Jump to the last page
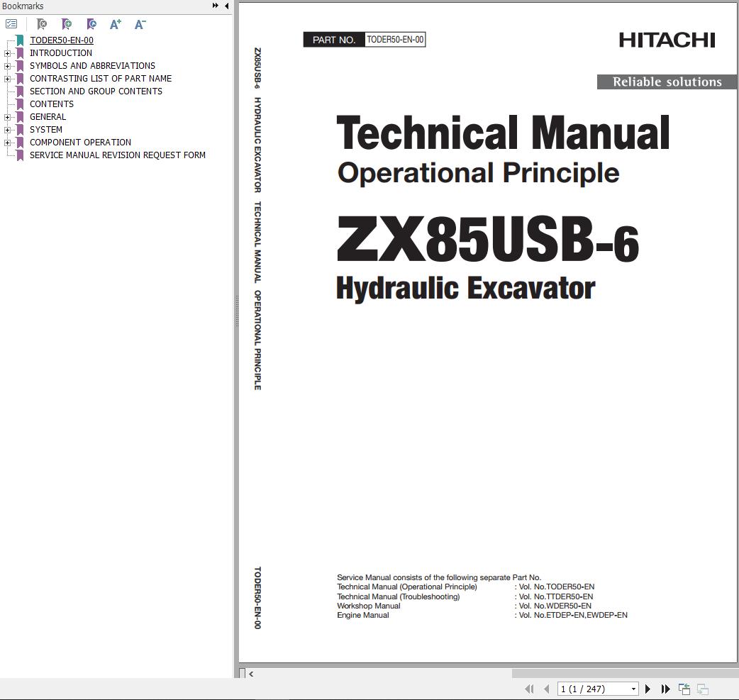This screenshot has height=700, width=739. pos(665,689)
